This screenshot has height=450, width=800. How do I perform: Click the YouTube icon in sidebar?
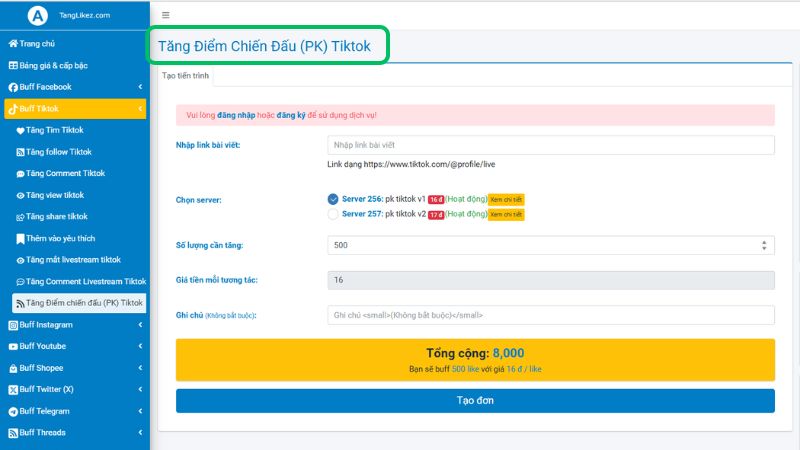click(13, 346)
